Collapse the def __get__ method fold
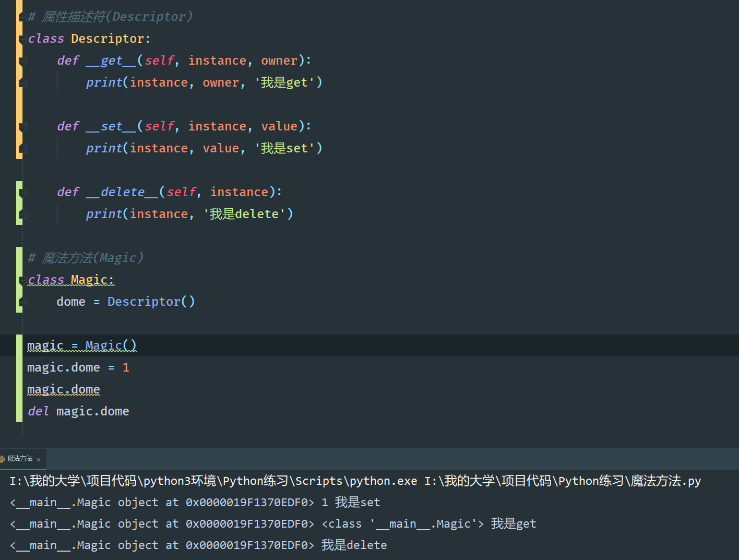Screen dimensions: 739x560 pos(22,61)
